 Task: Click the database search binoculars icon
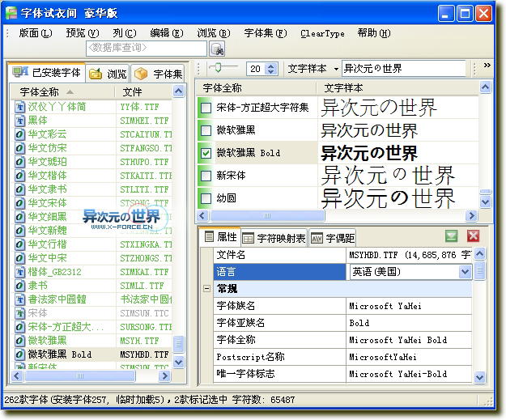tap(217, 49)
